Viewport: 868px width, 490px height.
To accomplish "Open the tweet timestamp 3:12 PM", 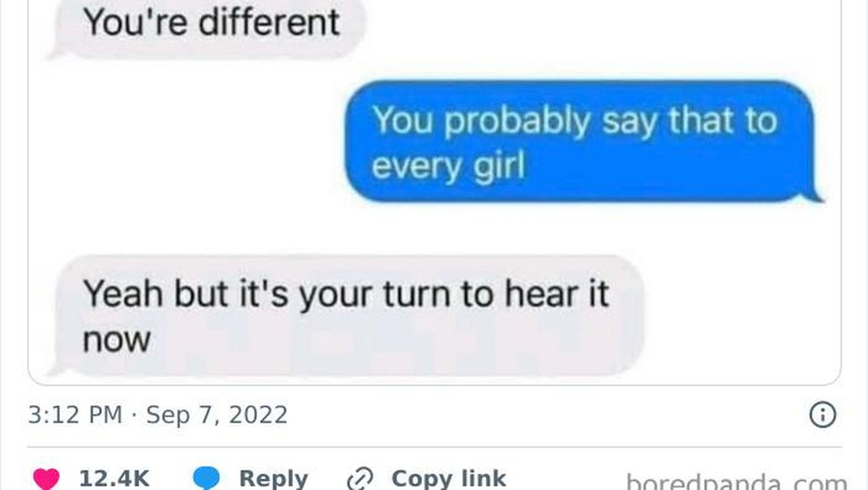I will (x=75, y=415).
